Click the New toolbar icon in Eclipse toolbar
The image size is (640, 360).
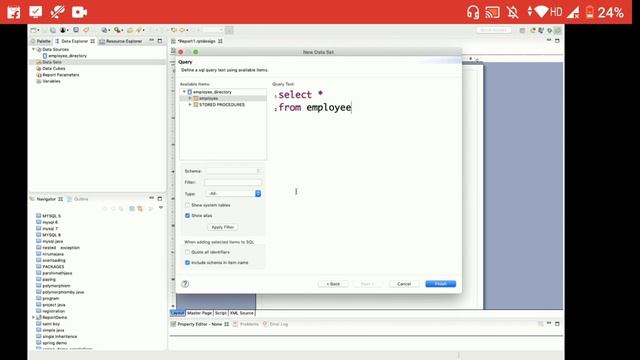[34, 30]
